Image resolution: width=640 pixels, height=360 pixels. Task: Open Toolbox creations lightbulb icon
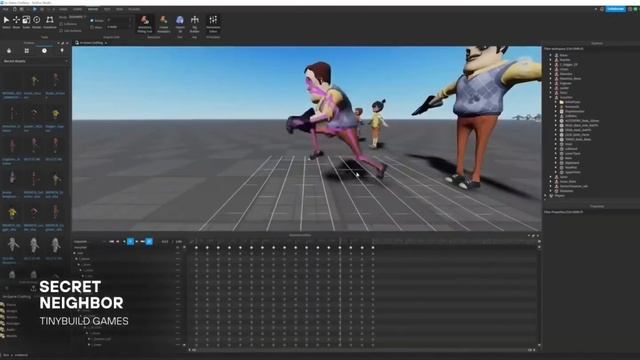(x=62, y=51)
